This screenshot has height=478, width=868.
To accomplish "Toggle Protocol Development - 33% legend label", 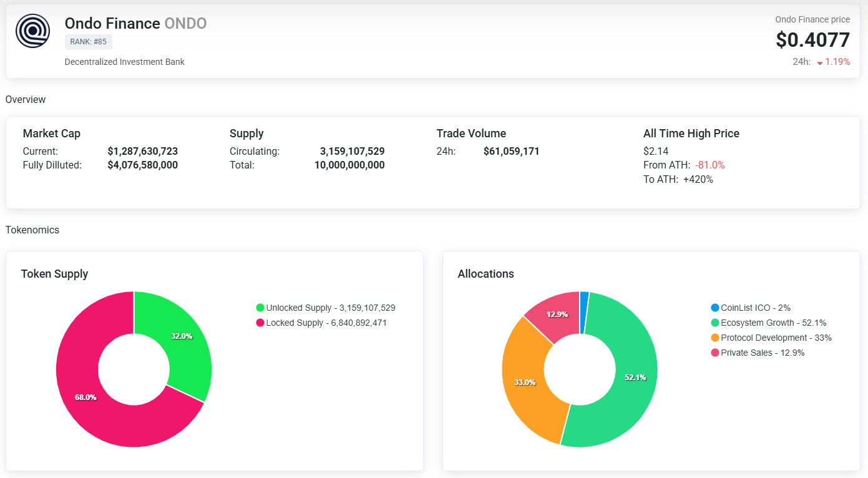I will tap(776, 338).
